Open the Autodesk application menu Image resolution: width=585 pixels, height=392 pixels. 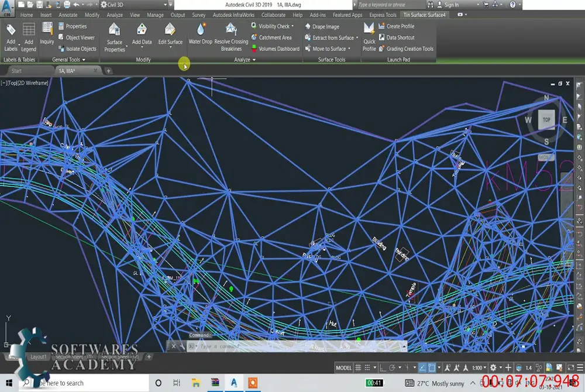(x=6, y=8)
